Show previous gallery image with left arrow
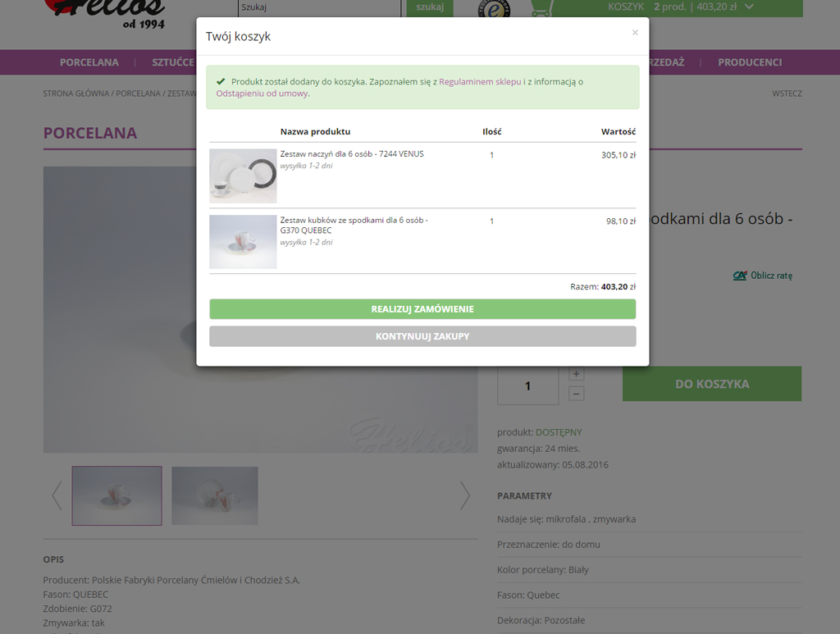Screen dimensions: 840x634 click(57, 495)
